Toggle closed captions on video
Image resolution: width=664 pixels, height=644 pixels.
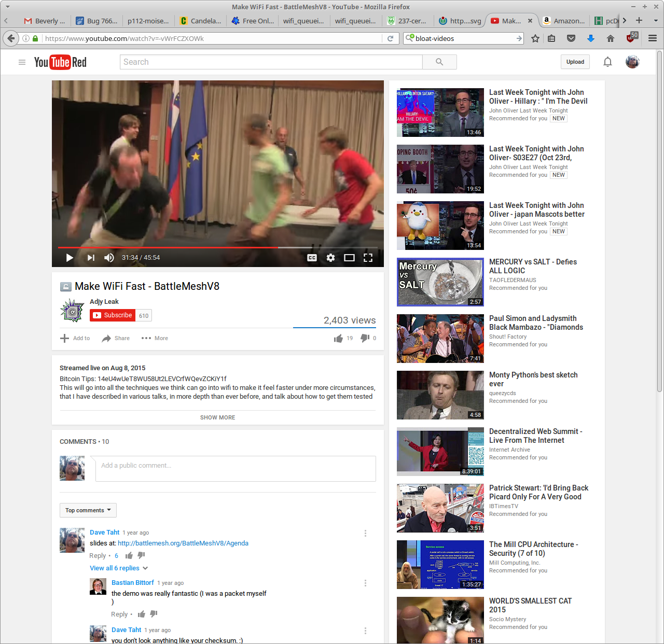point(312,258)
